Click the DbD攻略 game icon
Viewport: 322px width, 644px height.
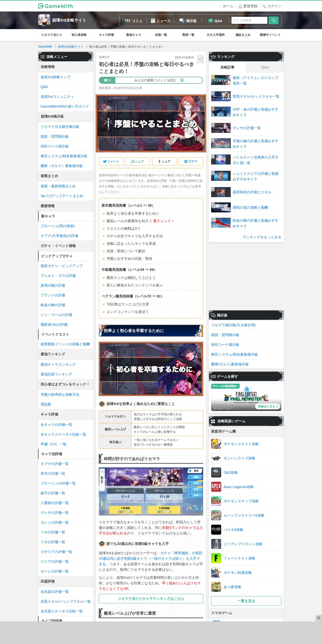216,472
